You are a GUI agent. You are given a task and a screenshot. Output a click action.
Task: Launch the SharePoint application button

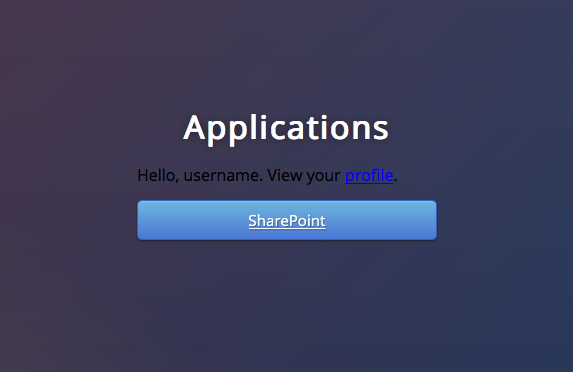(x=287, y=220)
